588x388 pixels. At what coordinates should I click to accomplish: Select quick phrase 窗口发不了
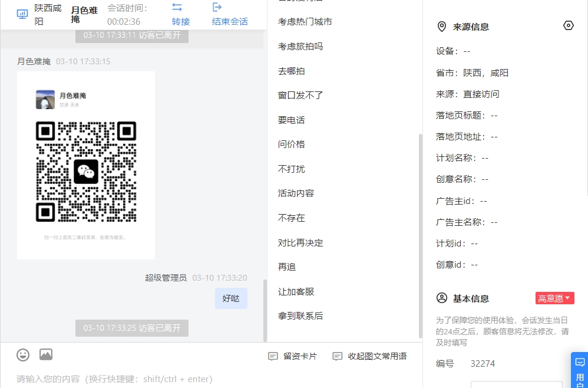(x=300, y=96)
